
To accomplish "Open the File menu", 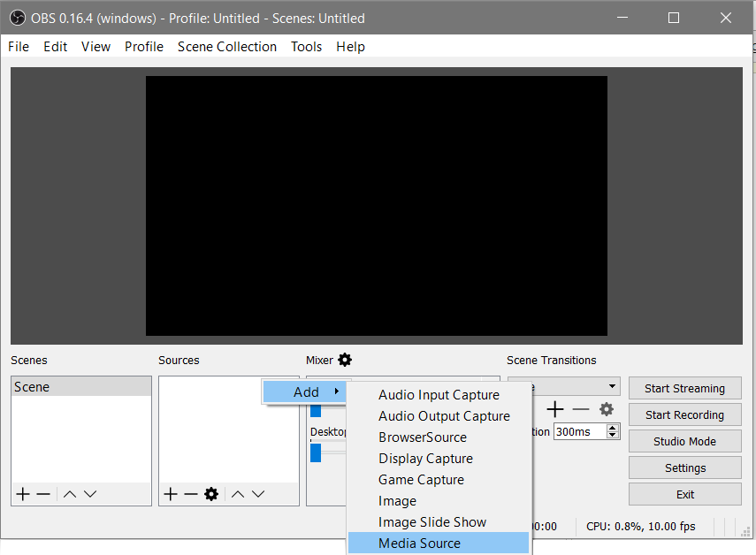I will coord(19,47).
